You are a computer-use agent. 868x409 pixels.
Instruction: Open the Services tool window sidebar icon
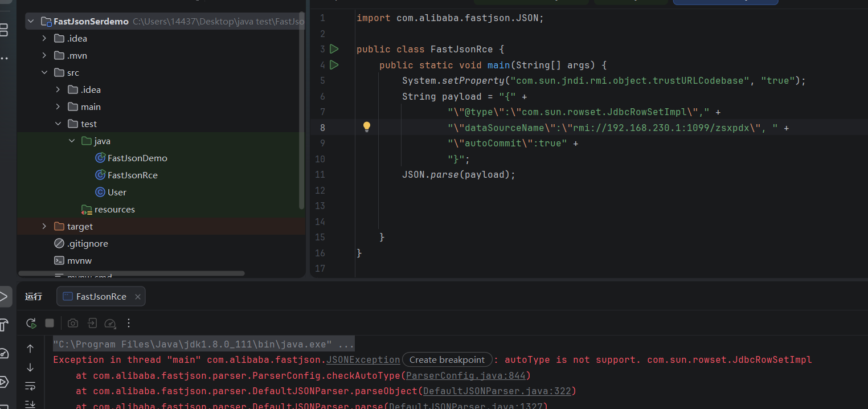(3, 382)
